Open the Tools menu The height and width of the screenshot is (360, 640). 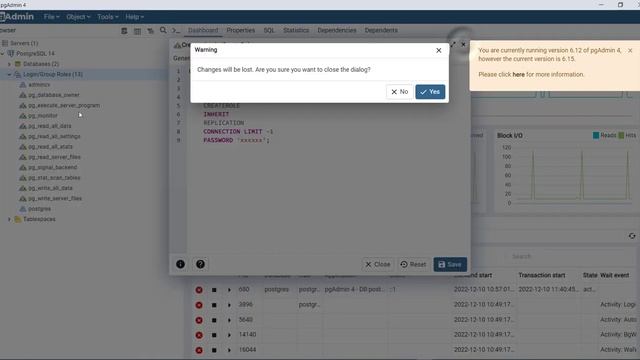(x=107, y=17)
